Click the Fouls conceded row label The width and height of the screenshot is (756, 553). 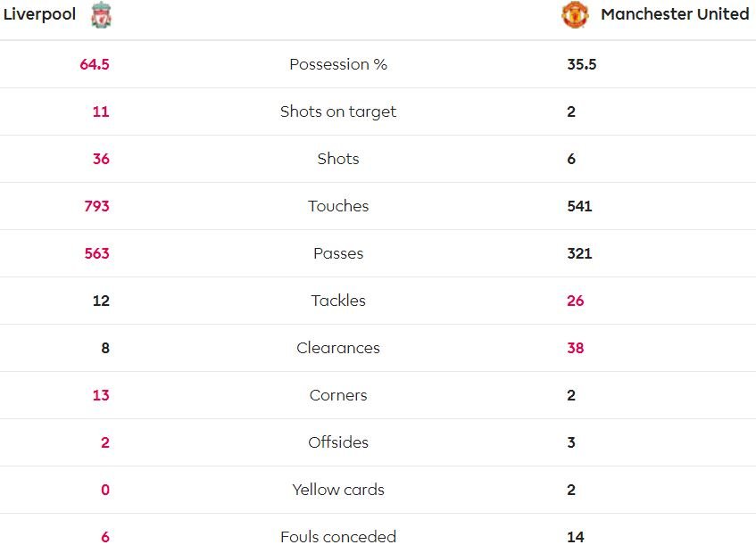pos(338,537)
